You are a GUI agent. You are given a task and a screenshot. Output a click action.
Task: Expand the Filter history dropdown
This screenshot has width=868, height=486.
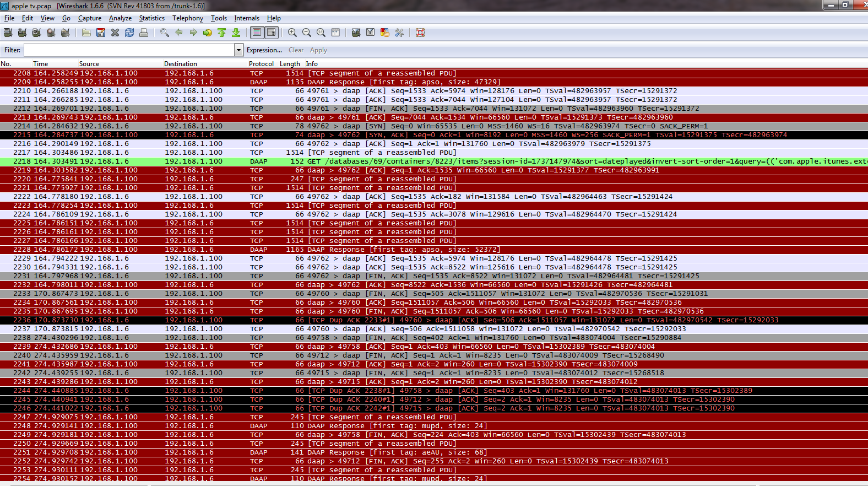point(238,50)
